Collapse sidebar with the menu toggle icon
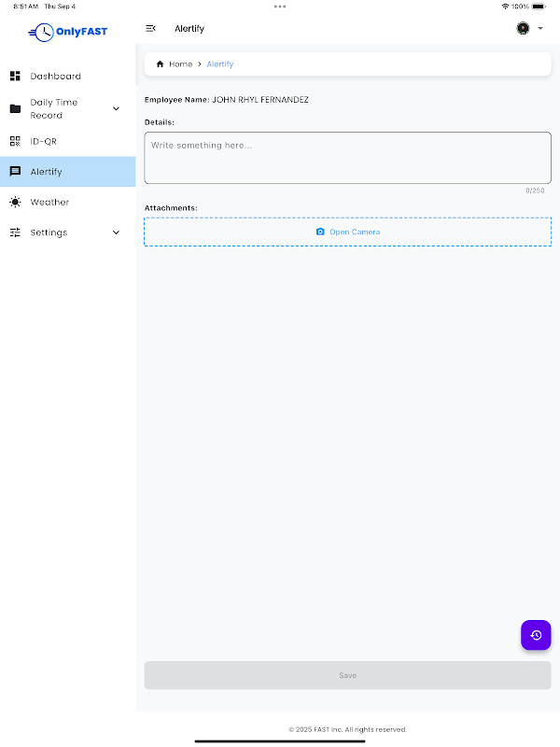This screenshot has width=560, height=747. [x=150, y=29]
